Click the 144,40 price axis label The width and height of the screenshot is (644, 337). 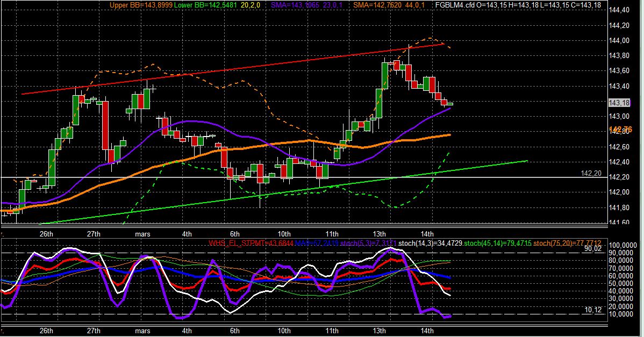[x=619, y=10]
